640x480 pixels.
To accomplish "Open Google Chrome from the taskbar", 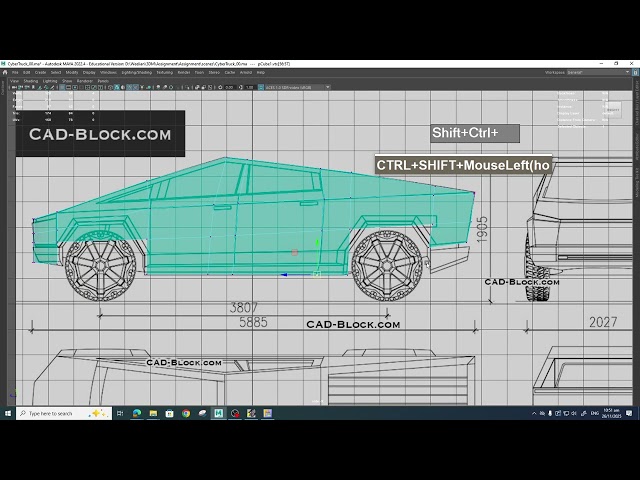I will pyautogui.click(x=186, y=413).
